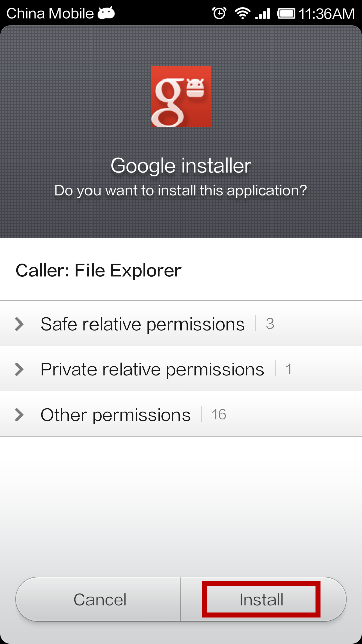The width and height of the screenshot is (362, 644).
Task: Tap the "Do you want to install" prompt
Action: click(x=180, y=191)
